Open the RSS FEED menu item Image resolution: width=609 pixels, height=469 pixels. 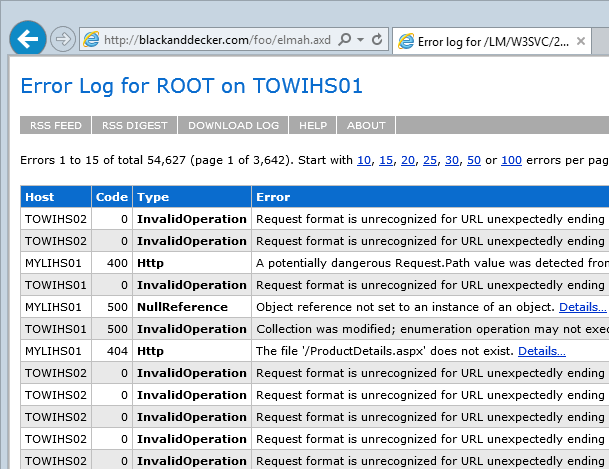pyautogui.click(x=56, y=125)
